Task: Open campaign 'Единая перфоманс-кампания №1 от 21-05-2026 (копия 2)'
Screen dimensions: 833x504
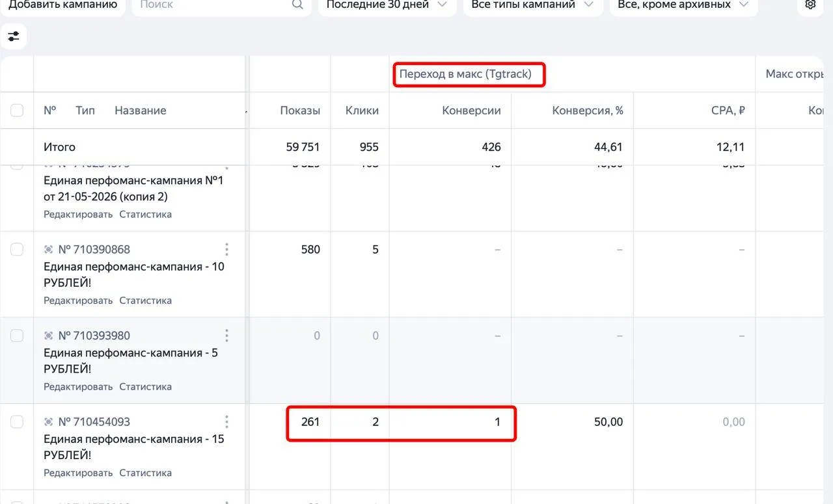Action: pos(133,188)
